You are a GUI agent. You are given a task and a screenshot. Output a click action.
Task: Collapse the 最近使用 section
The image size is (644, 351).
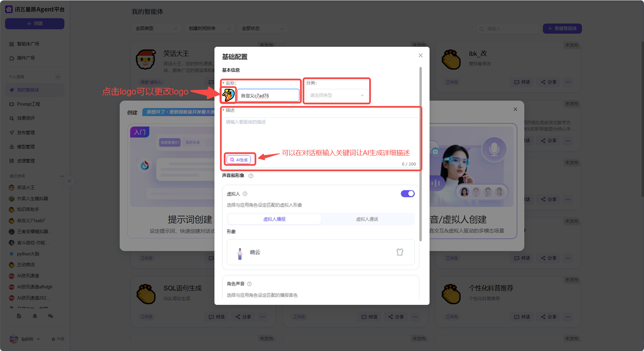pyautogui.click(x=62, y=176)
